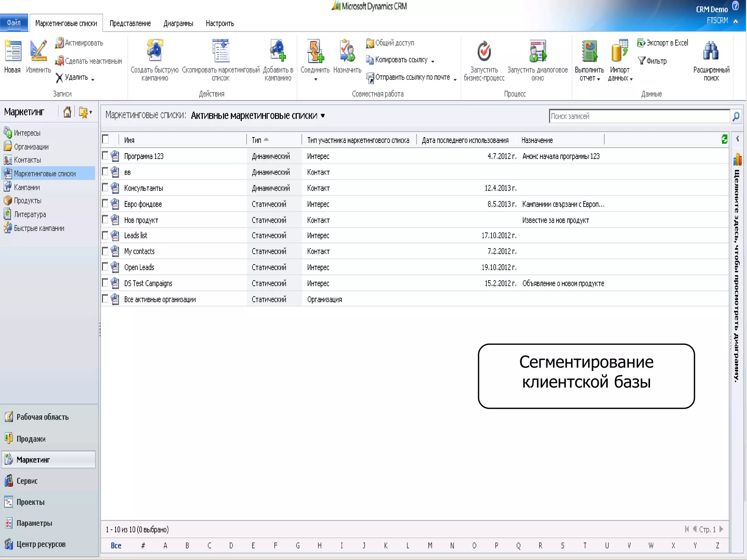Viewport: 747px width, 560px height.
Task: Click Добавить в кампанию icon
Action: click(x=278, y=51)
